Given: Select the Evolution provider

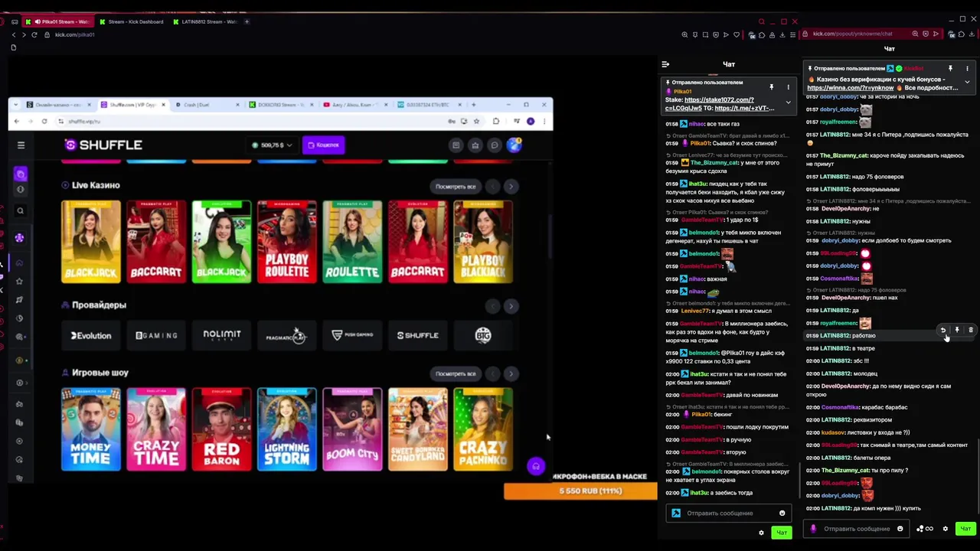Looking at the screenshot, I should tap(91, 335).
